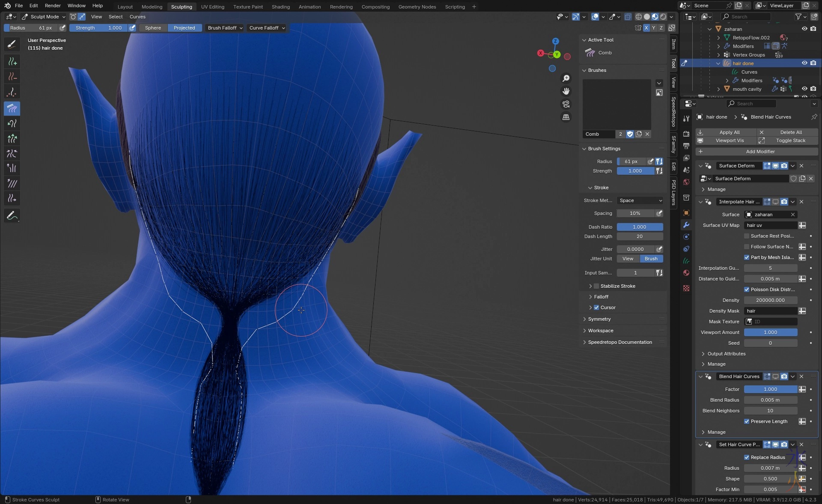
Task: Select the Add curves brush tool
Action: point(12,62)
